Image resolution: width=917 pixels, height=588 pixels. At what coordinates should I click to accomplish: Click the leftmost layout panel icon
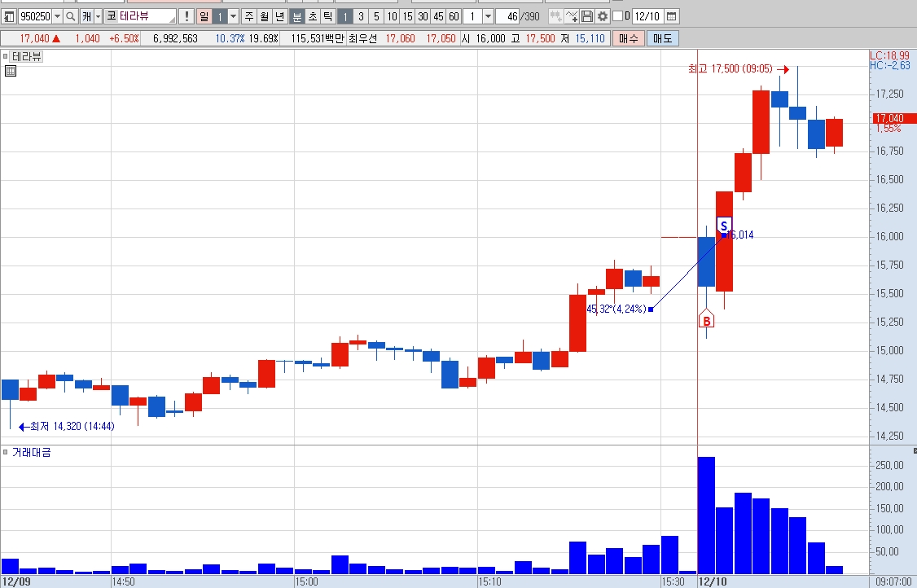9,16
